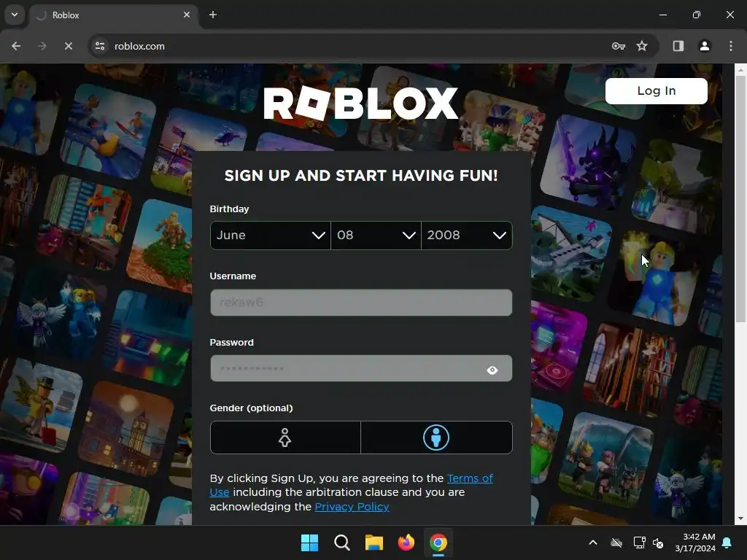Click the Roblox logo
Viewport: 747px width, 560px height.
(x=360, y=104)
